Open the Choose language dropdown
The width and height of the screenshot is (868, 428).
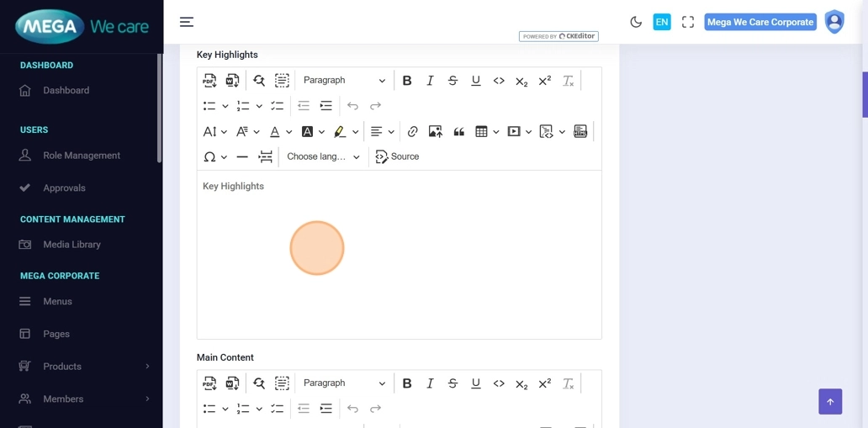click(x=323, y=157)
